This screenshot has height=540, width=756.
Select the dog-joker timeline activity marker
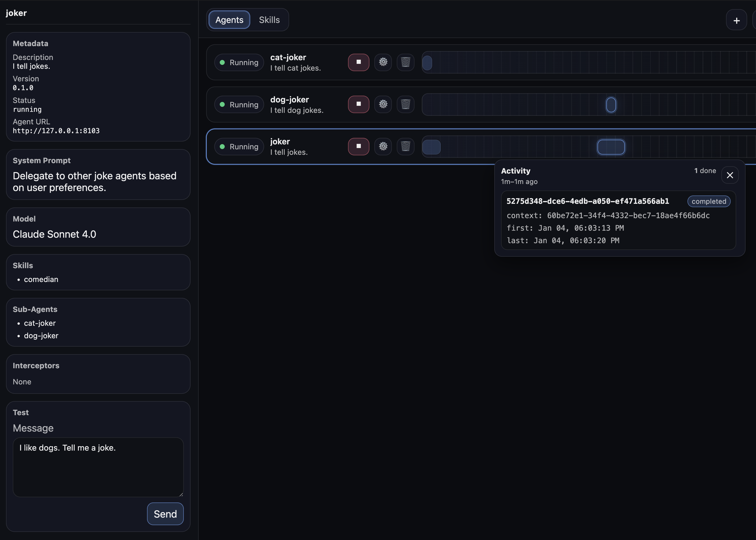click(x=611, y=105)
